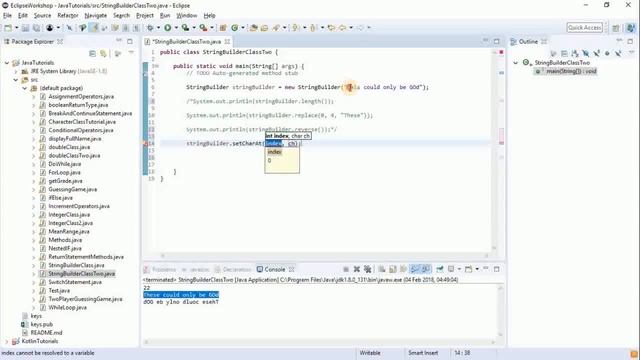Switch to the Console tab

(275, 269)
